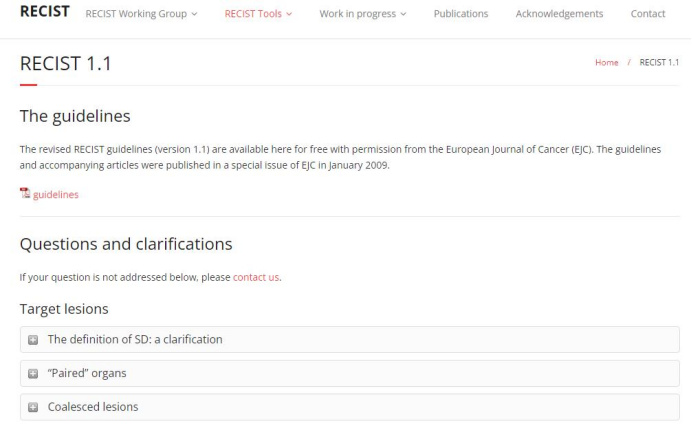Click the PDF icon beside guidelines
The image size is (692, 428).
(x=25, y=194)
